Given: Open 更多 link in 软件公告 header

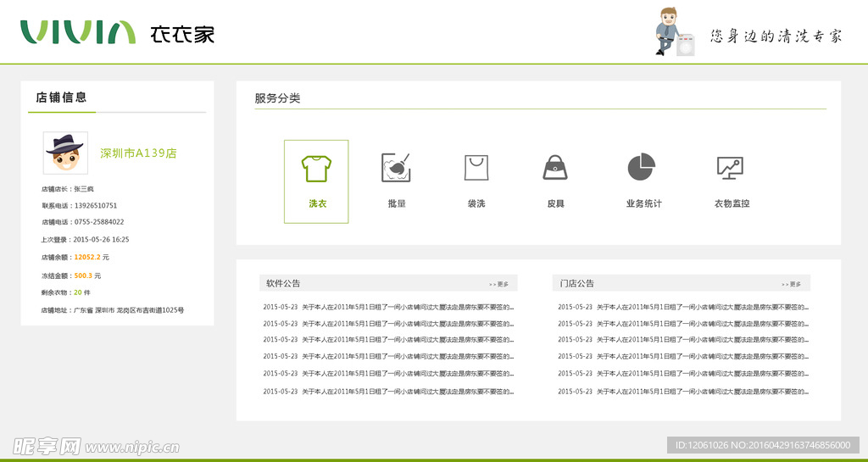Looking at the screenshot, I should point(498,284).
